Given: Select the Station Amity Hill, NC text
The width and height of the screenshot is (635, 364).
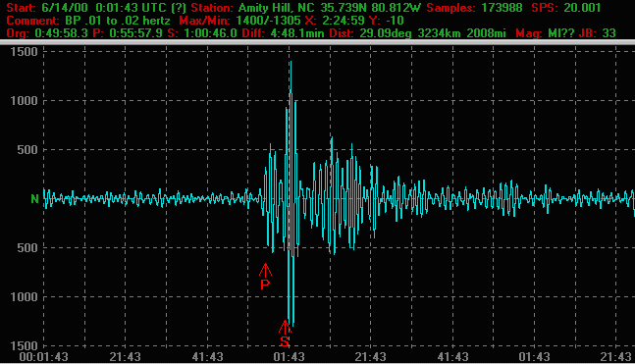Looking at the screenshot, I should click(x=252, y=7).
